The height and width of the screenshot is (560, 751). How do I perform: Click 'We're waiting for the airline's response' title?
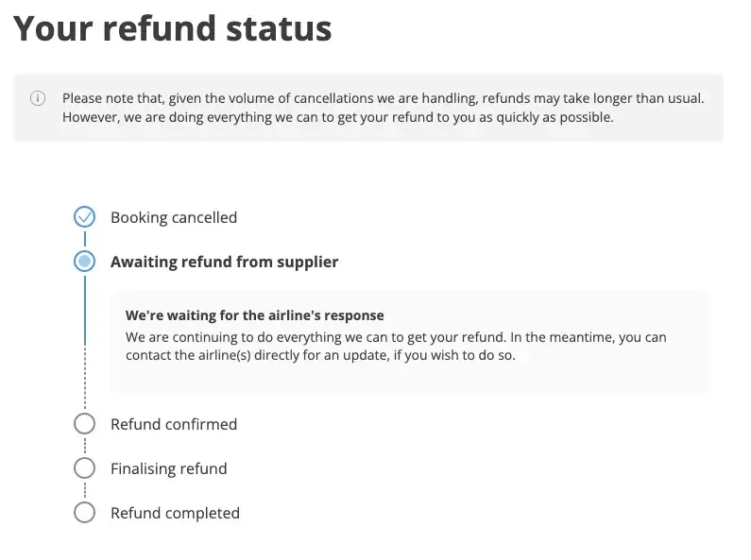[255, 315]
